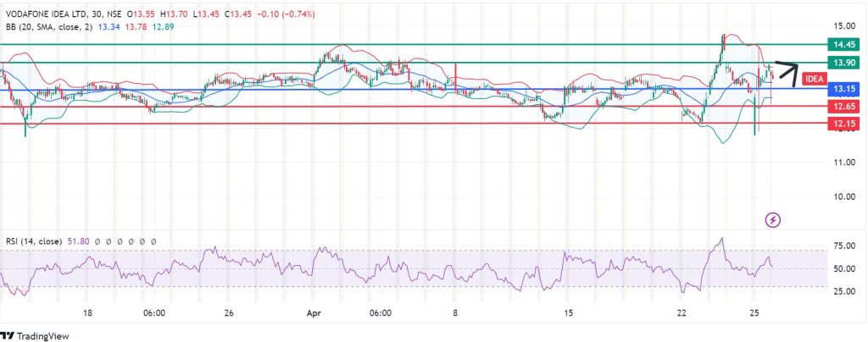Click the 10.00 price axis label
Screen dimensions: 868x342
coord(843,196)
